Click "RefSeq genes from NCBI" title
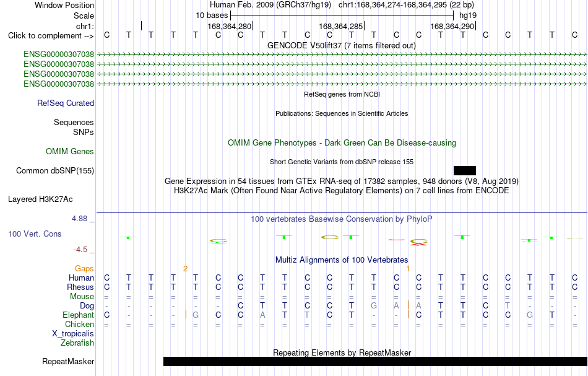The image size is (588, 376). coord(342,94)
